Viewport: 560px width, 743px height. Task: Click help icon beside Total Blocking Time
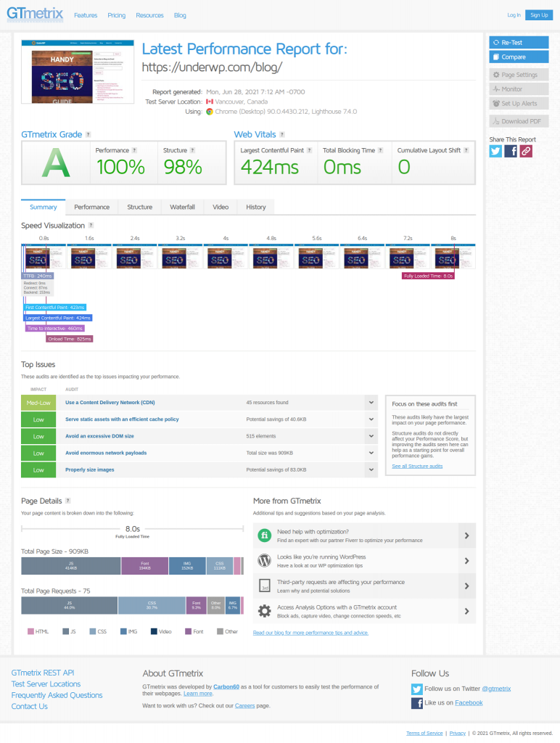[x=380, y=150]
